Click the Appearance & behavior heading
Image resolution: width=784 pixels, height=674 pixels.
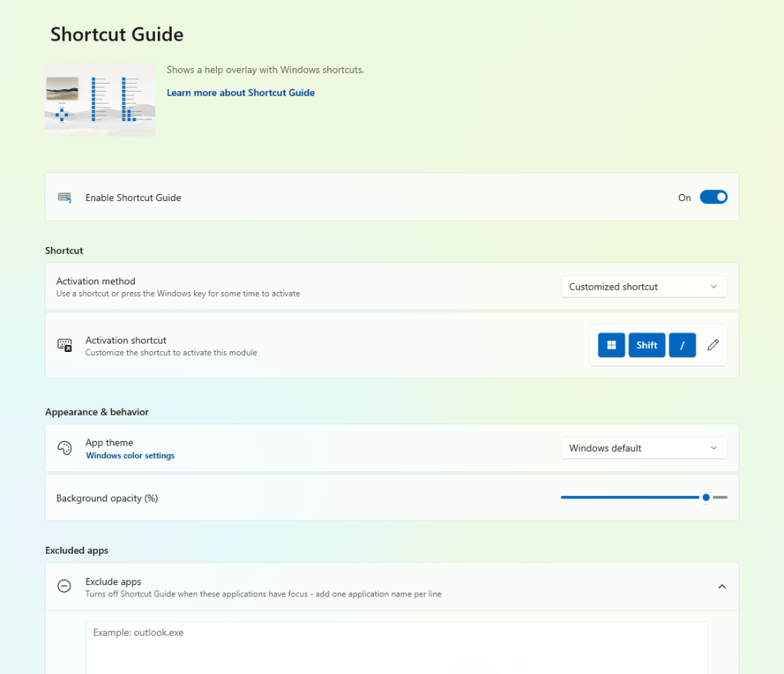[x=97, y=412]
